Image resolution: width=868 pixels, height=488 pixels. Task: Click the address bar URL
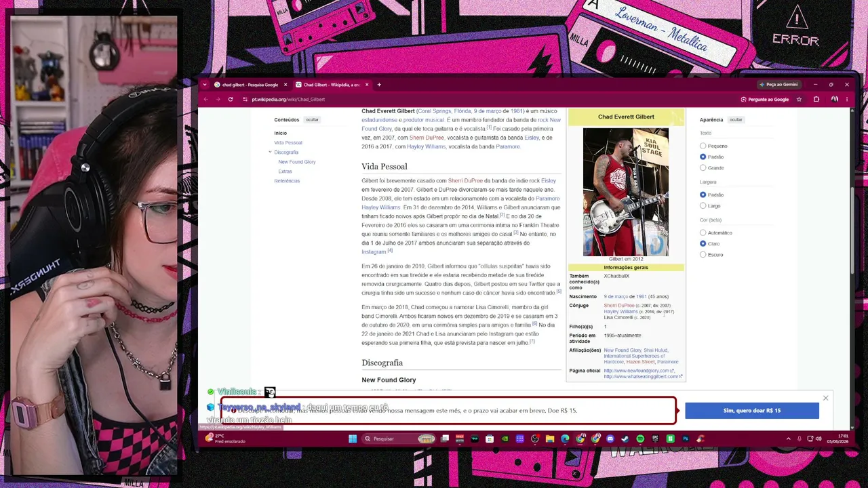(288, 100)
